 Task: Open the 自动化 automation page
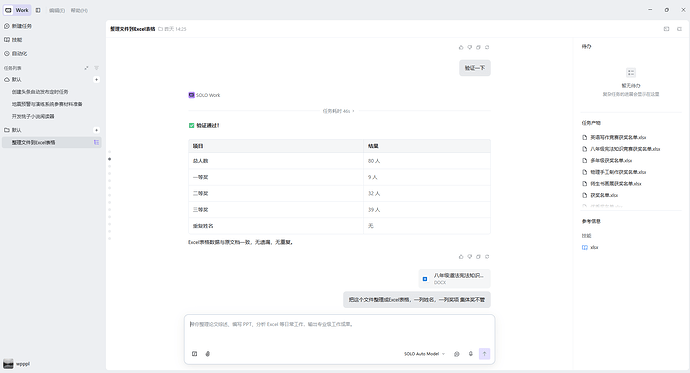(16, 53)
